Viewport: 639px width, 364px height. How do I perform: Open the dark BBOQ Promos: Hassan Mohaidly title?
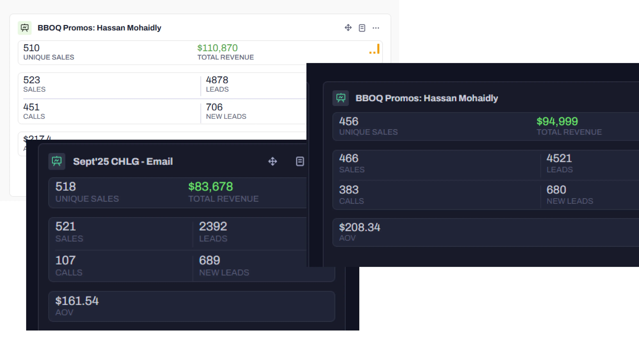(x=427, y=98)
